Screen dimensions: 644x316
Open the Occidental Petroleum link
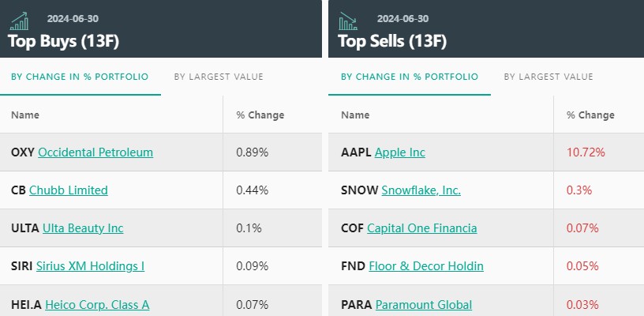click(95, 152)
